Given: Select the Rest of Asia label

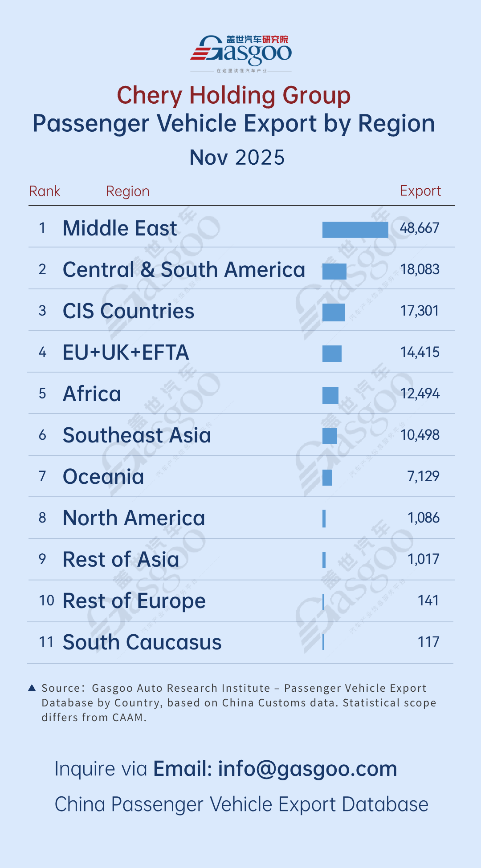Looking at the screenshot, I should point(121,560).
